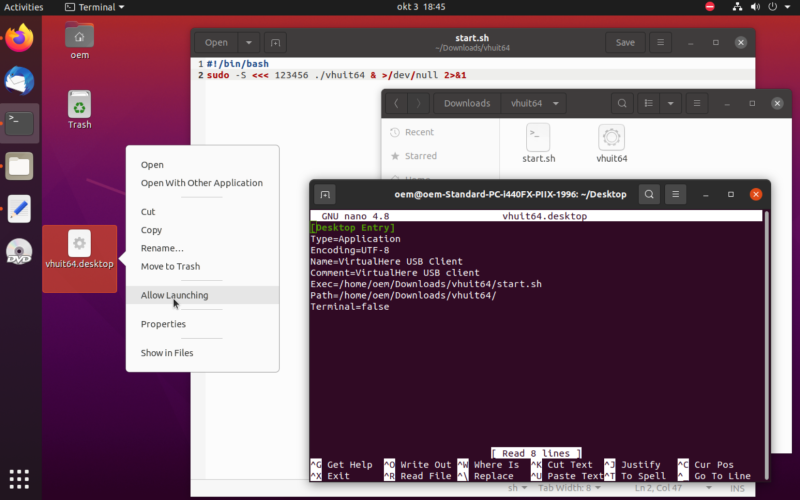This screenshot has height=500, width=800.
Task: Show the applications grid
Action: [x=19, y=479]
